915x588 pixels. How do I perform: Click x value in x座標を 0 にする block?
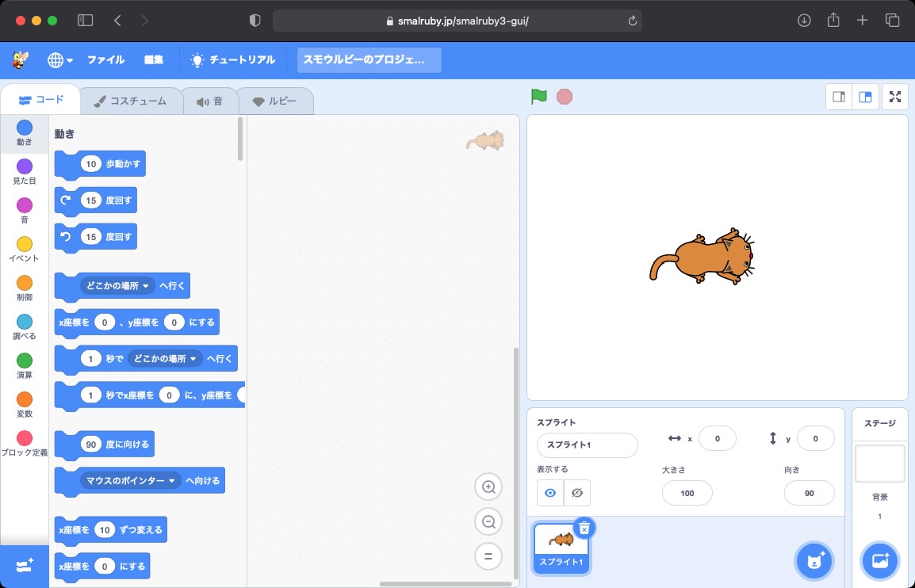coord(105,566)
